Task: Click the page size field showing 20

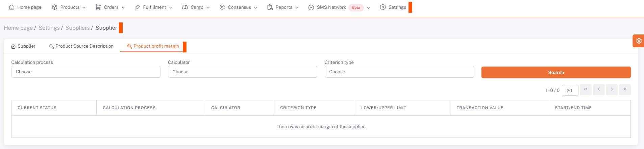Action: coord(570,90)
